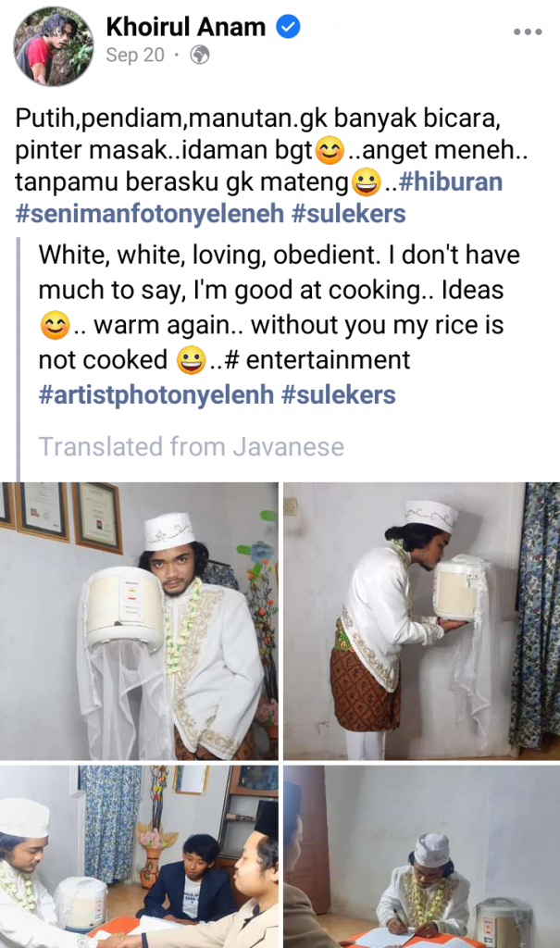Screen dimensions: 560x948
Task: Click the smiling emoji in translated text
Action: point(55,325)
